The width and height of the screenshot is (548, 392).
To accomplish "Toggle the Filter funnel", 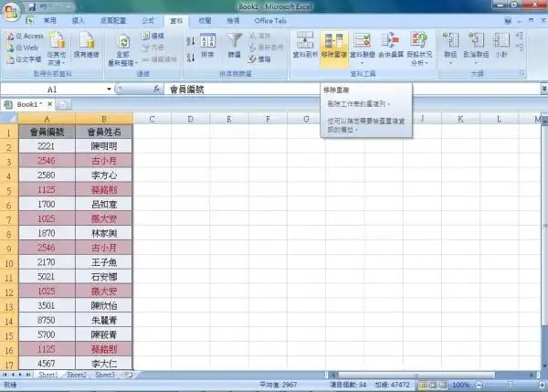I will pos(234,46).
